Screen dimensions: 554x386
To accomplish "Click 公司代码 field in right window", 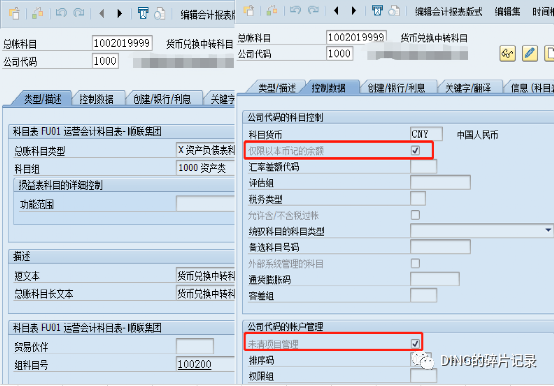I will (x=339, y=54).
